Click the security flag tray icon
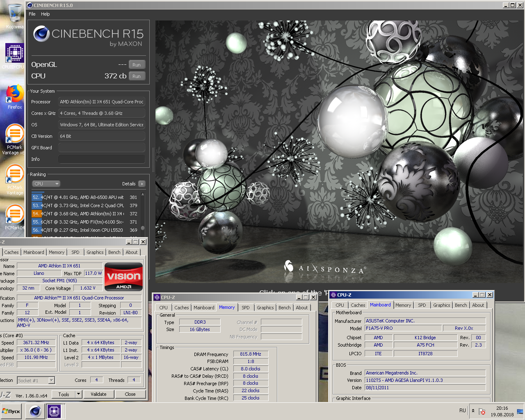Screen dimensions: 525x420 point(482,411)
